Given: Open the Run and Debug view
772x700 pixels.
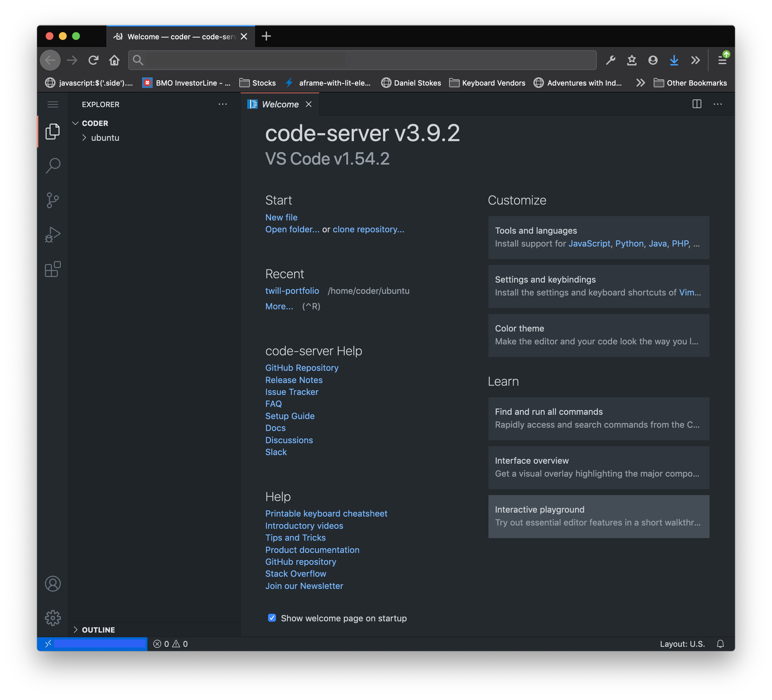Looking at the screenshot, I should [x=53, y=234].
